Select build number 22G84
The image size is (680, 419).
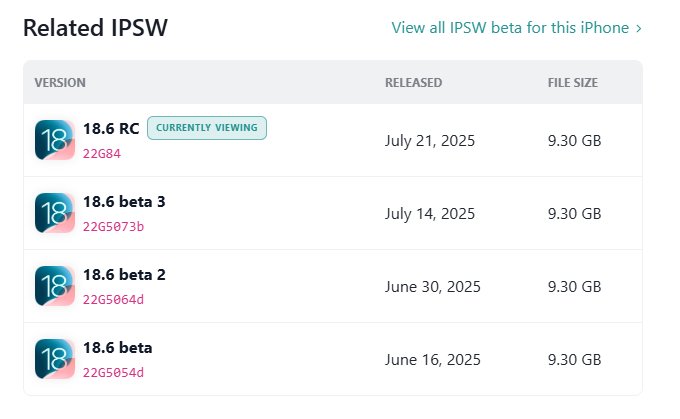coord(101,154)
